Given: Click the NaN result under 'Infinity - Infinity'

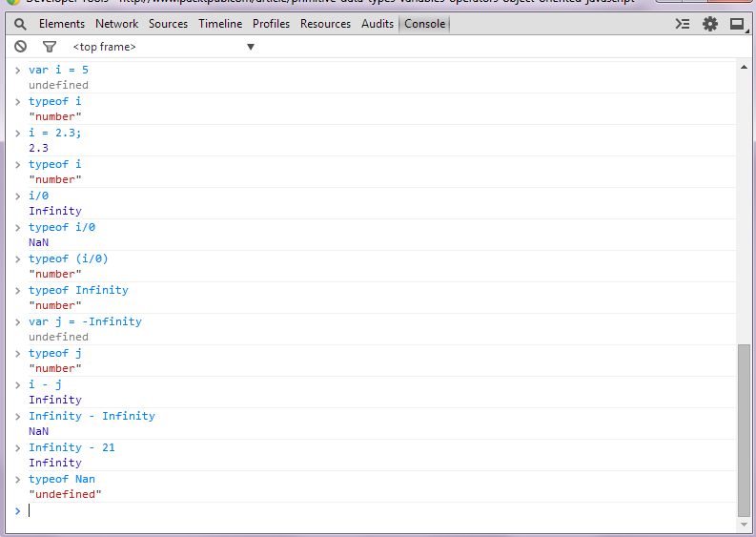Looking at the screenshot, I should pyautogui.click(x=38, y=431).
